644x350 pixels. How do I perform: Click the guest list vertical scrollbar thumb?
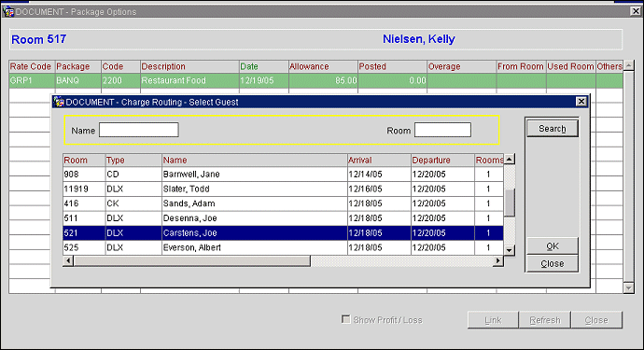pyautogui.click(x=510, y=203)
